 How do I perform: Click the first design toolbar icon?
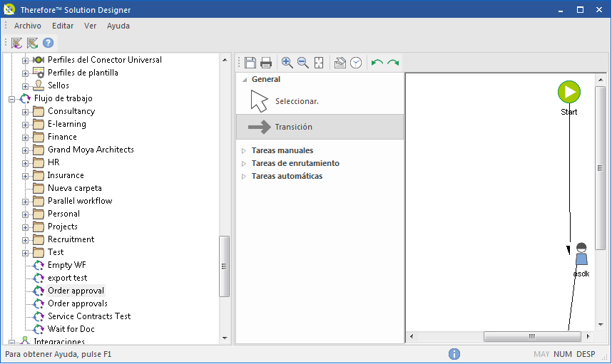click(17, 43)
